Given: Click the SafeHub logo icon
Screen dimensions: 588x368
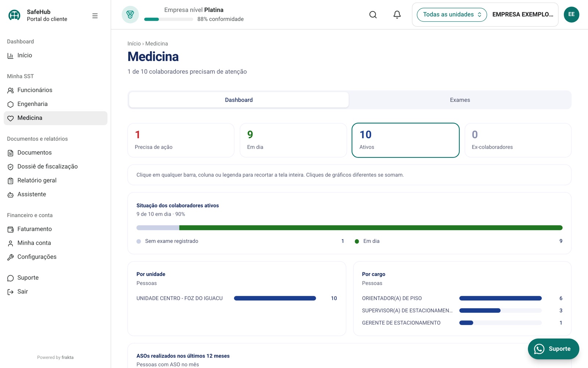Looking at the screenshot, I should (x=14, y=15).
